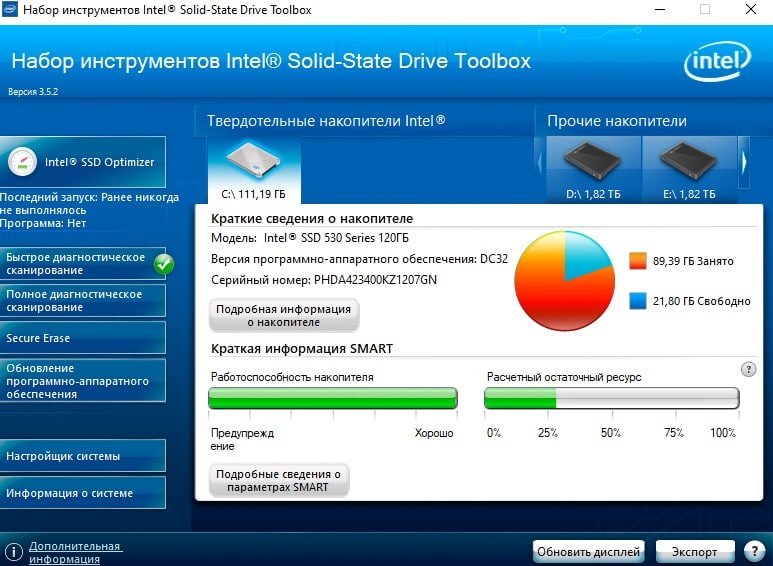This screenshot has width=773, height=566.
Task: Click Краткая информация SMART heading
Action: pos(302,349)
